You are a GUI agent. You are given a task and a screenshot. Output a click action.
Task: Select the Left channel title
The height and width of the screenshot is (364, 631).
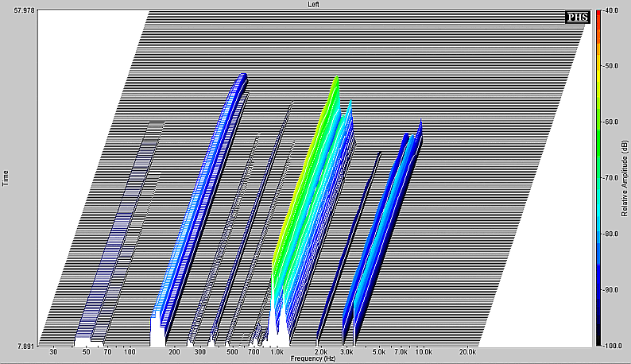[x=315, y=5]
